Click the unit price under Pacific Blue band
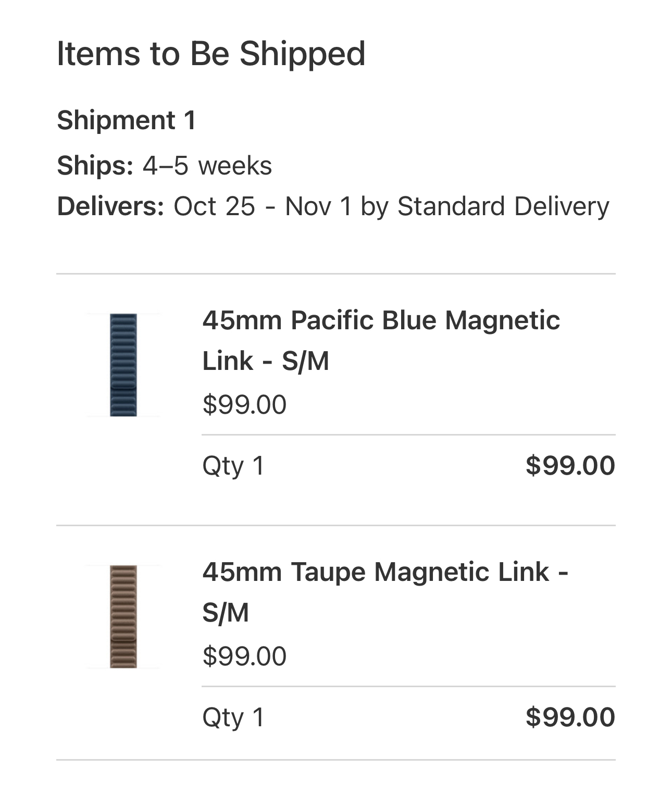 [244, 405]
